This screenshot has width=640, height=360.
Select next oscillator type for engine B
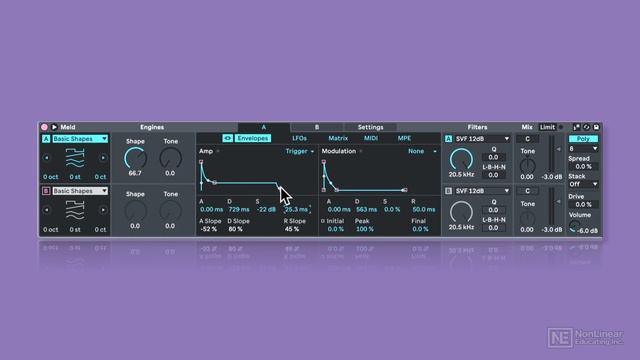(103, 210)
